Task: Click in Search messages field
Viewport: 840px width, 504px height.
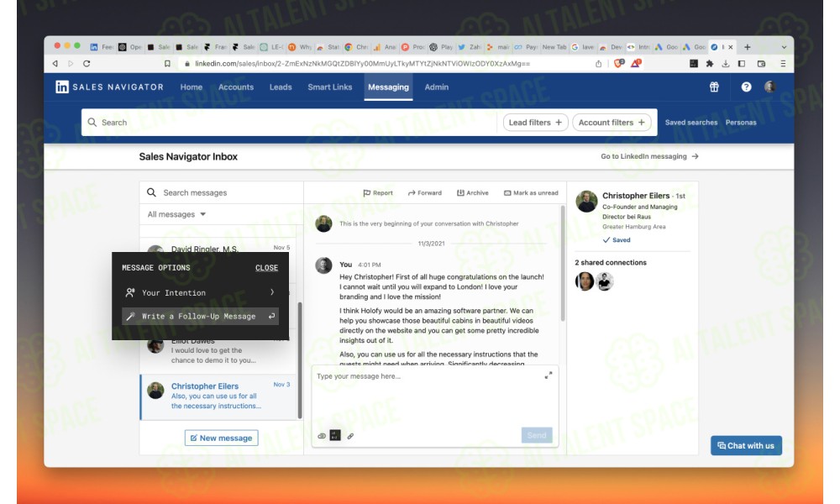Action: point(222,192)
